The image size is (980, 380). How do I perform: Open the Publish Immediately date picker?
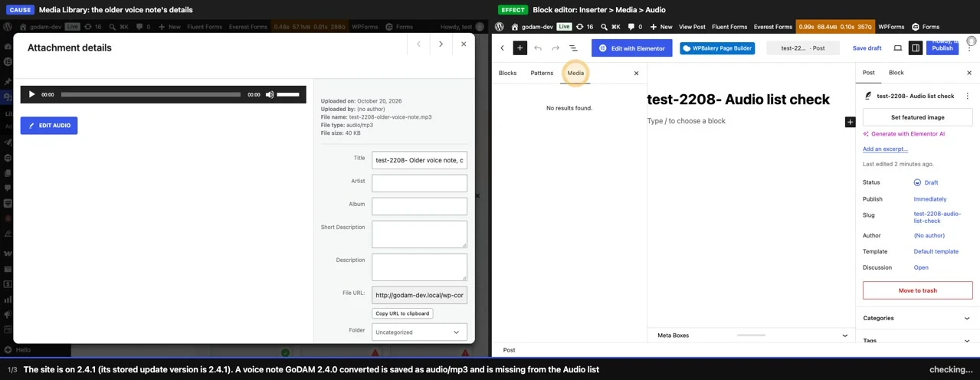click(929, 199)
